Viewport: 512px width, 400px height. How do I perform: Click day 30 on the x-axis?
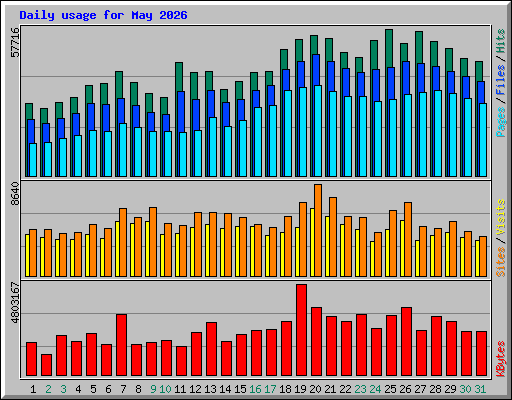pos(465,389)
